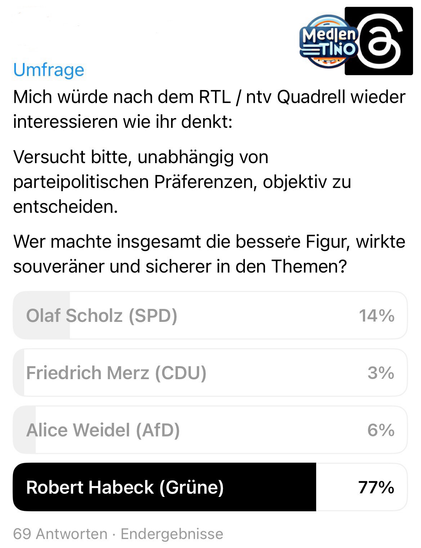Click the gray filled part of Scholz bar
Image resolution: width=421 pixels, height=548 pixels.
41,316
